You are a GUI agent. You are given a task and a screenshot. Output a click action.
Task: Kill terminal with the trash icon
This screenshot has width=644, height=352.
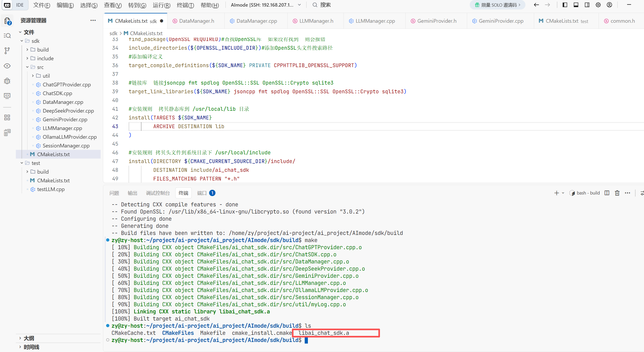tap(617, 193)
